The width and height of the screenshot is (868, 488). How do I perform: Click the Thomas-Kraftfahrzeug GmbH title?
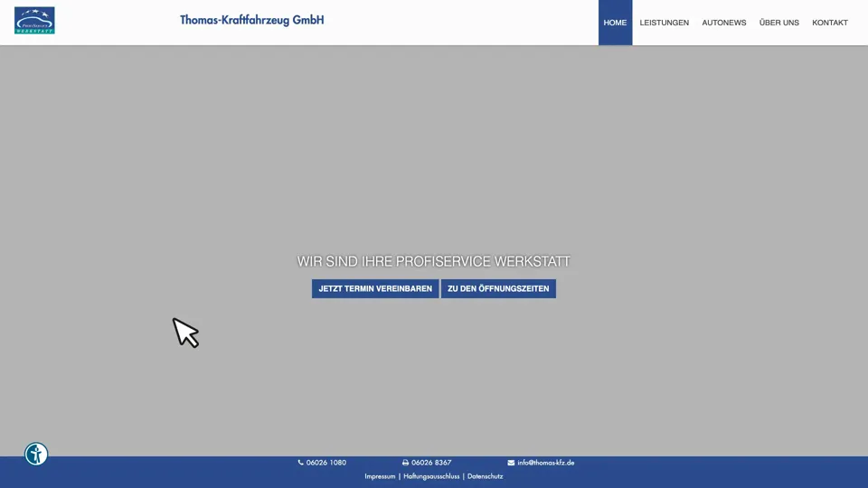point(252,21)
